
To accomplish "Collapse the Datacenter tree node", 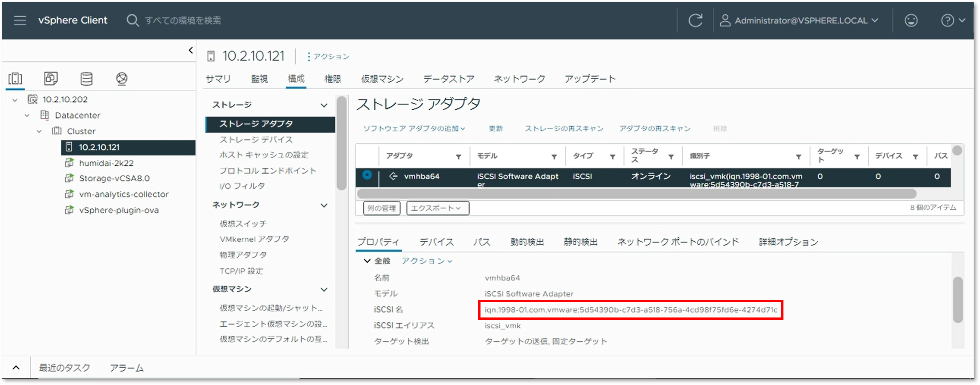I will pyautogui.click(x=27, y=116).
